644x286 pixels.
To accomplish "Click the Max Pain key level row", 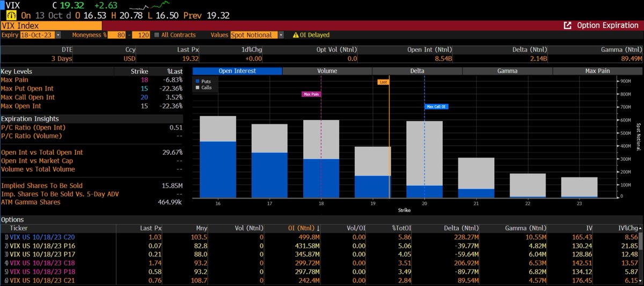I will 92,80.
